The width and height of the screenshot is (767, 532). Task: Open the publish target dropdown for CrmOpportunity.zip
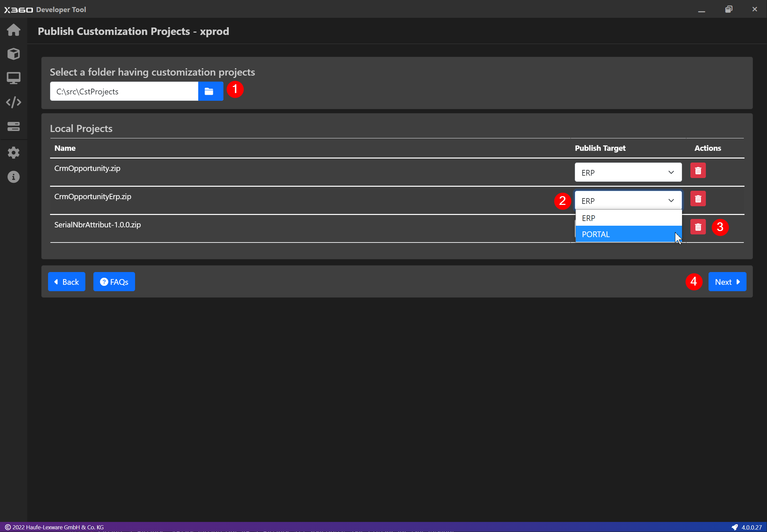tap(628, 172)
